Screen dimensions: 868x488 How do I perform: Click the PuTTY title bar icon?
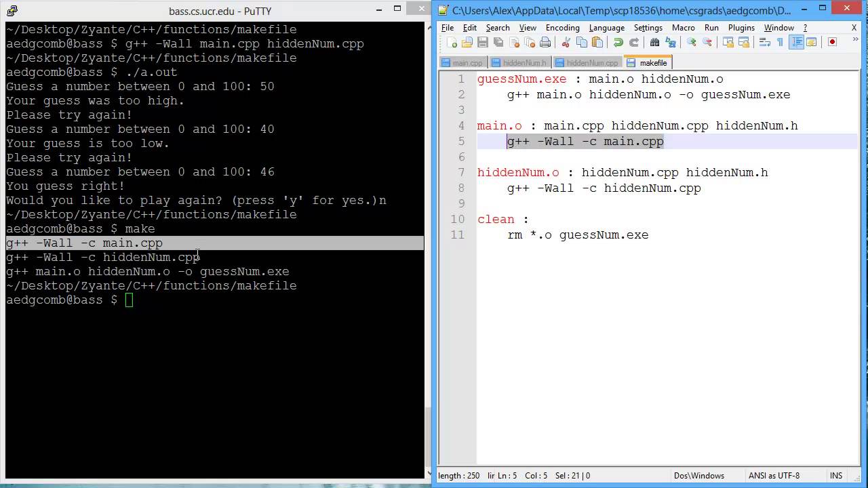[11, 11]
